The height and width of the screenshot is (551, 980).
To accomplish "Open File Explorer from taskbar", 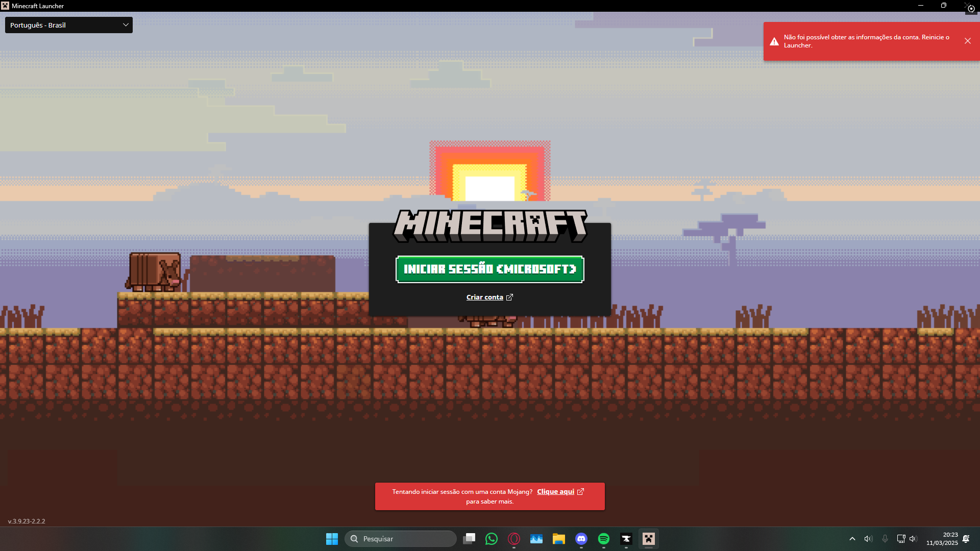I will click(x=559, y=539).
